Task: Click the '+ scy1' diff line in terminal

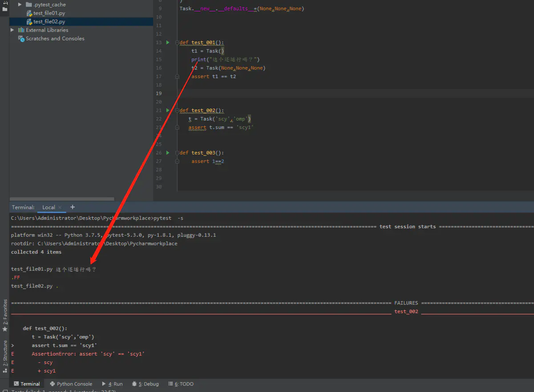Action: coord(47,371)
